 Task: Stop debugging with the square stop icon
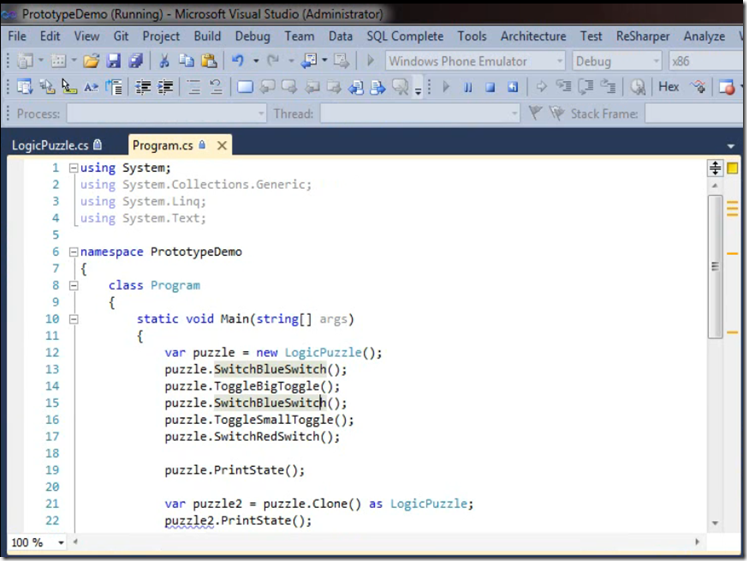(490, 87)
